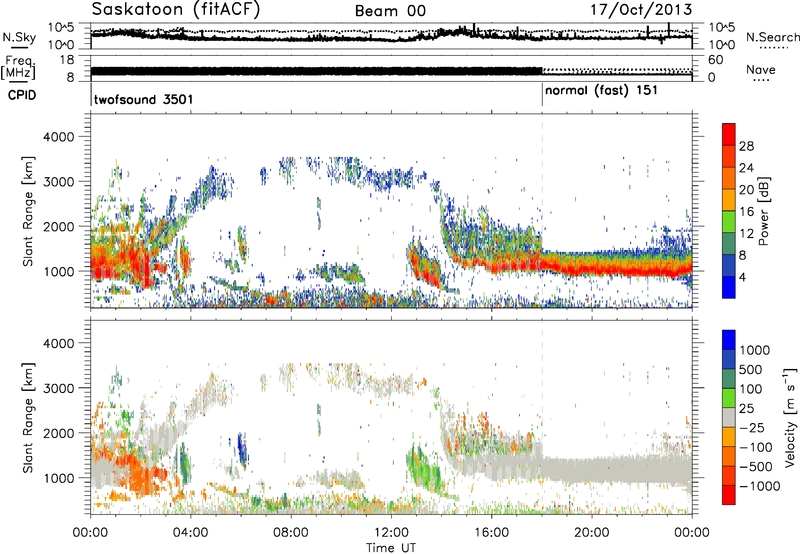
Task: Click the '3000' range tick on the velocity panel
Action: tap(58, 388)
